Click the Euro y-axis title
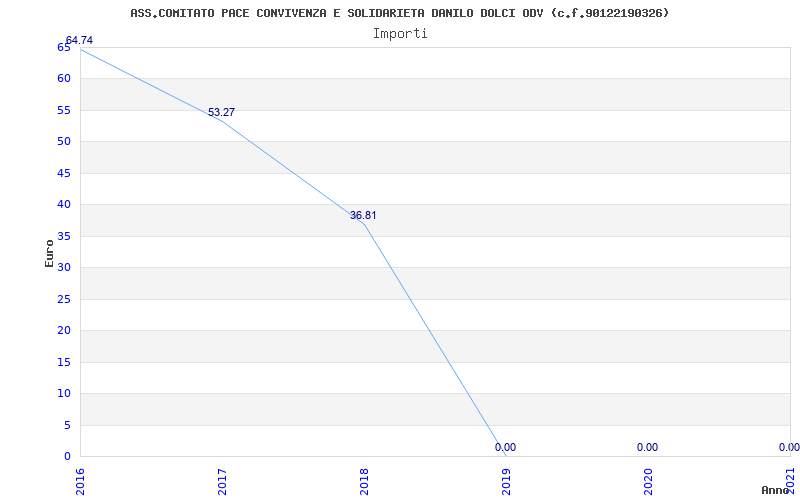 click(49, 253)
